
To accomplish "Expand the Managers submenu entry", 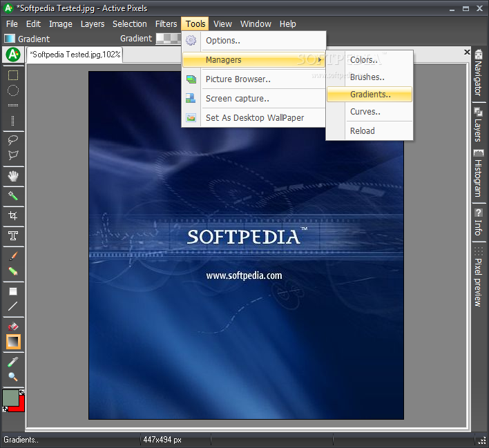I will [x=254, y=60].
